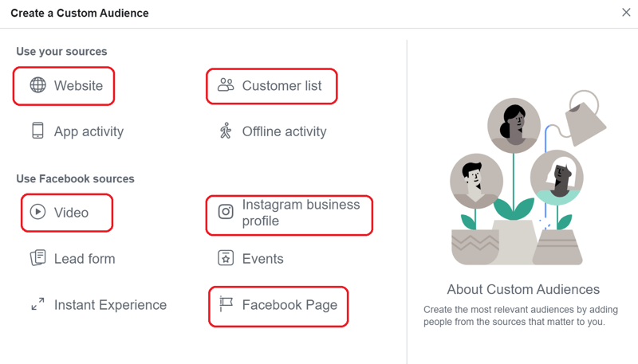The width and height of the screenshot is (638, 364).
Task: Select the App activity label
Action: click(89, 131)
